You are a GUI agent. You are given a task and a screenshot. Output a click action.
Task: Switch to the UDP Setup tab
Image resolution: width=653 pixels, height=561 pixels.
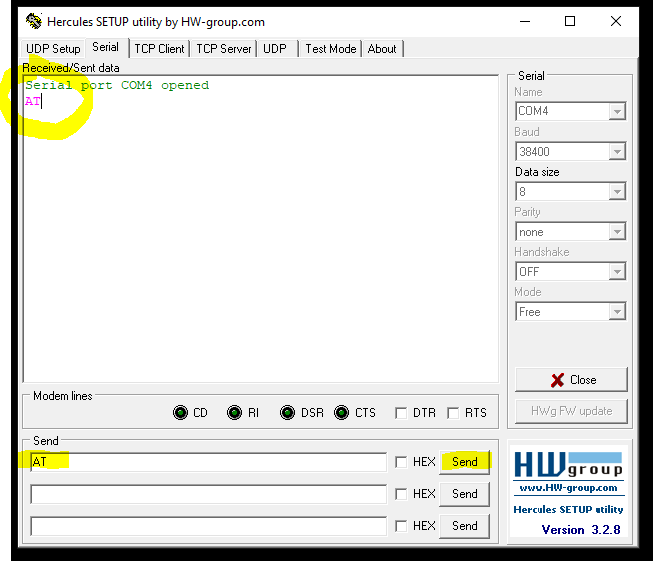53,49
